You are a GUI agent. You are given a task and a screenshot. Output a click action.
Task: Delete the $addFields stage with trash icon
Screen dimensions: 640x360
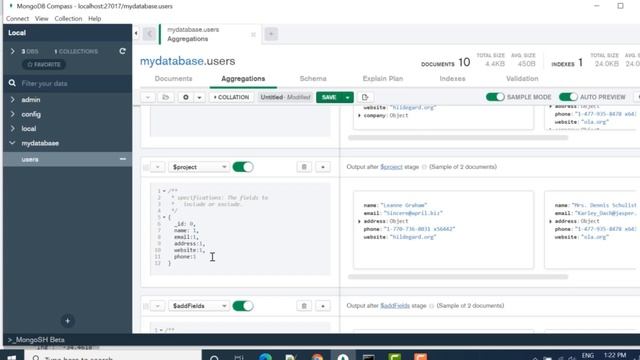click(304, 306)
